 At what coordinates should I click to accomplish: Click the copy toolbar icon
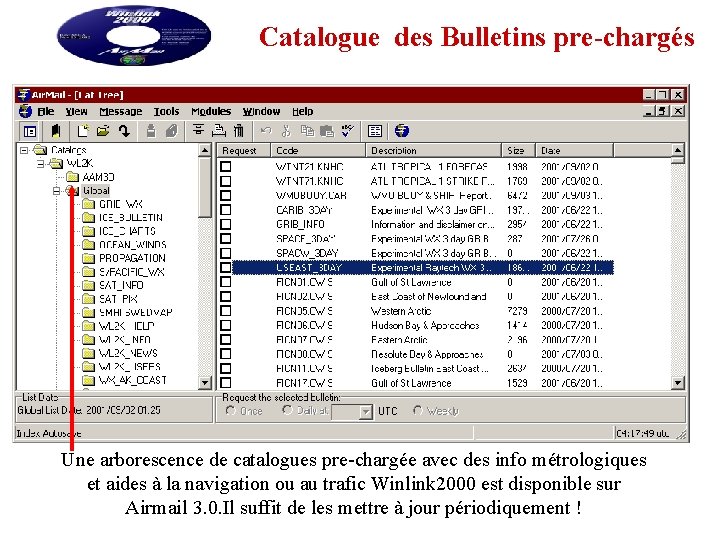coord(307,131)
